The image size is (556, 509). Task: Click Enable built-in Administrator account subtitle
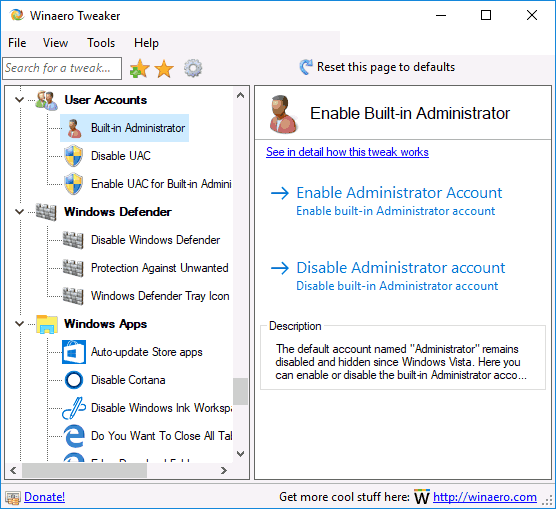(x=395, y=211)
